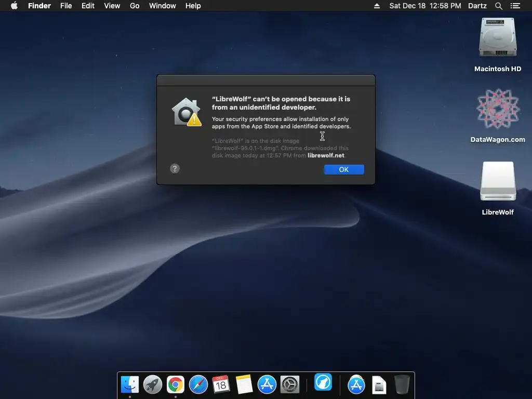Open Google Chrome from the Dock
The image size is (532, 399).
[x=176, y=385]
